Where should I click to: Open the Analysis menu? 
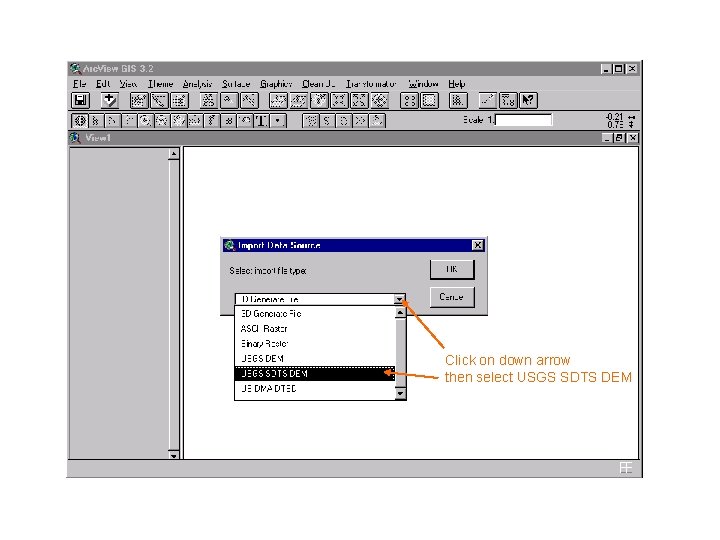(x=197, y=84)
